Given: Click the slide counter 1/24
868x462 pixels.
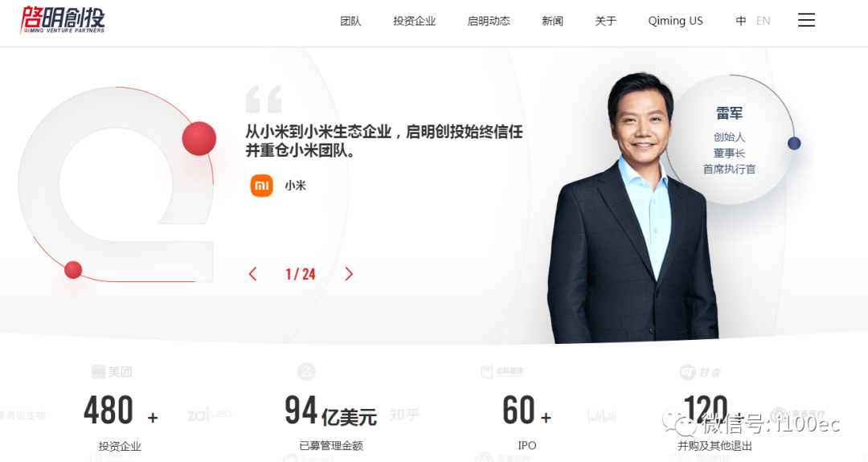Looking at the screenshot, I should point(301,274).
